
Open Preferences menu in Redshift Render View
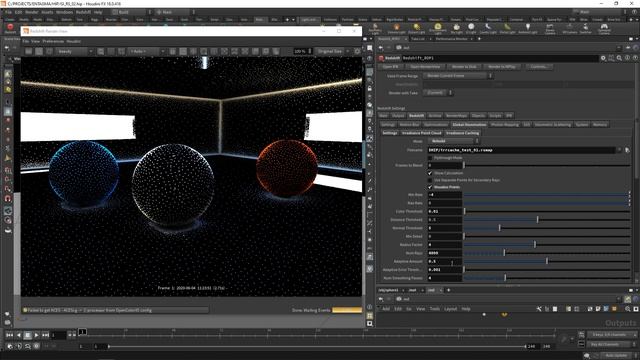(53, 42)
